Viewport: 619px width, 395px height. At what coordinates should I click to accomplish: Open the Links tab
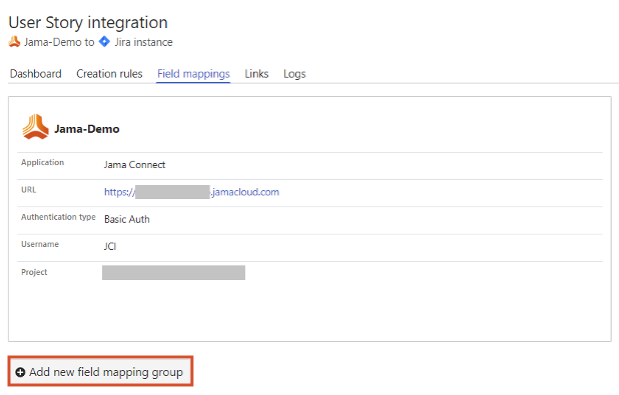tap(257, 74)
